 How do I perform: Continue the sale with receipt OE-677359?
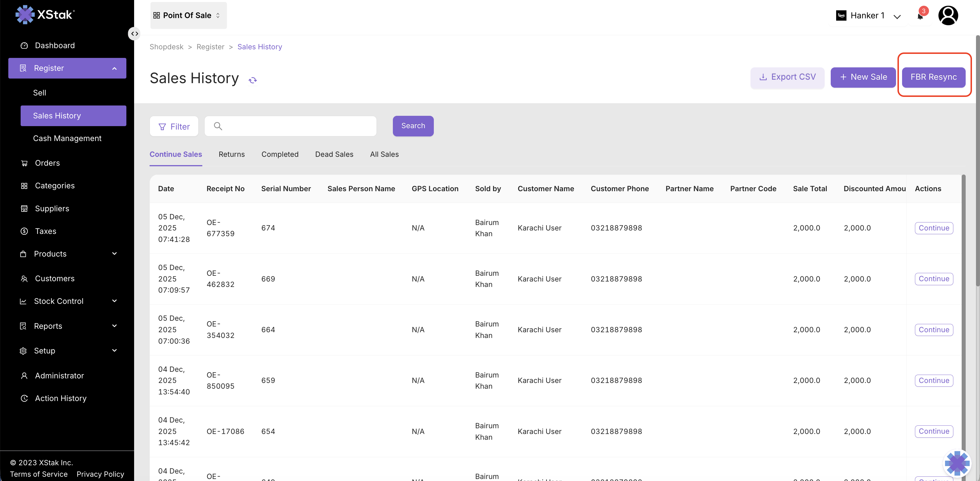click(x=934, y=228)
